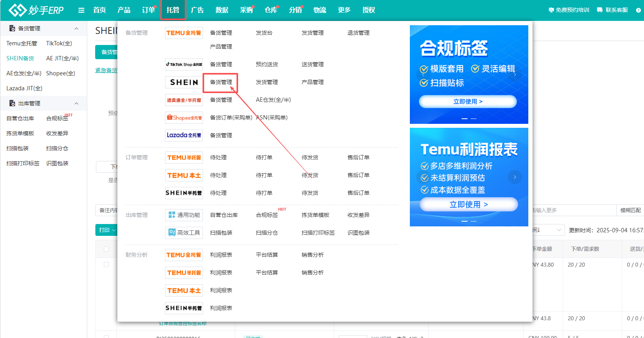Collapse the 出库管理 sidebar section
The height and width of the screenshot is (338, 644).
coord(77,103)
